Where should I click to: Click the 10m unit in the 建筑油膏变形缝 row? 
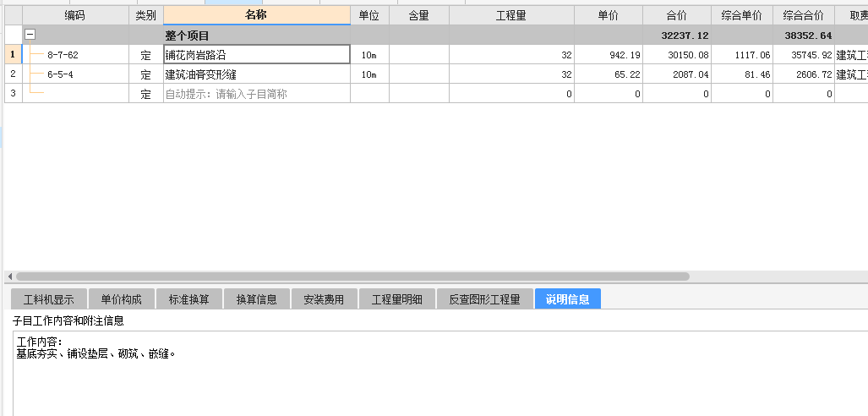pyautogui.click(x=370, y=74)
